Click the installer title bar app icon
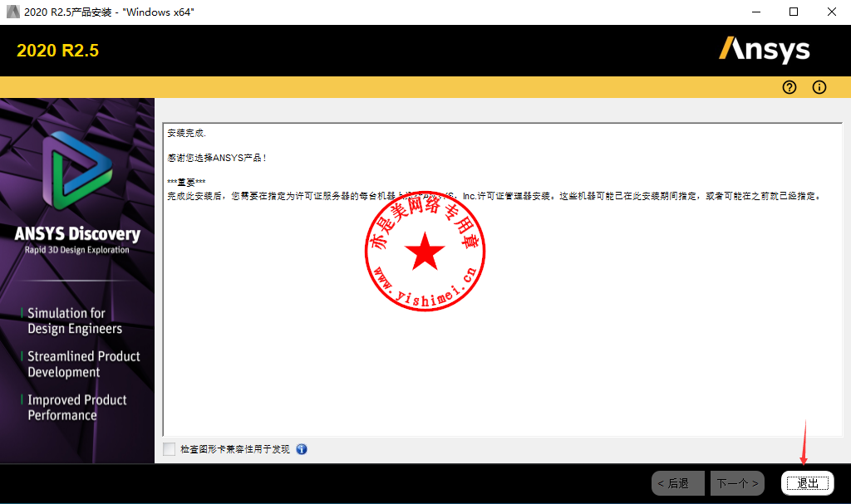 pyautogui.click(x=13, y=12)
